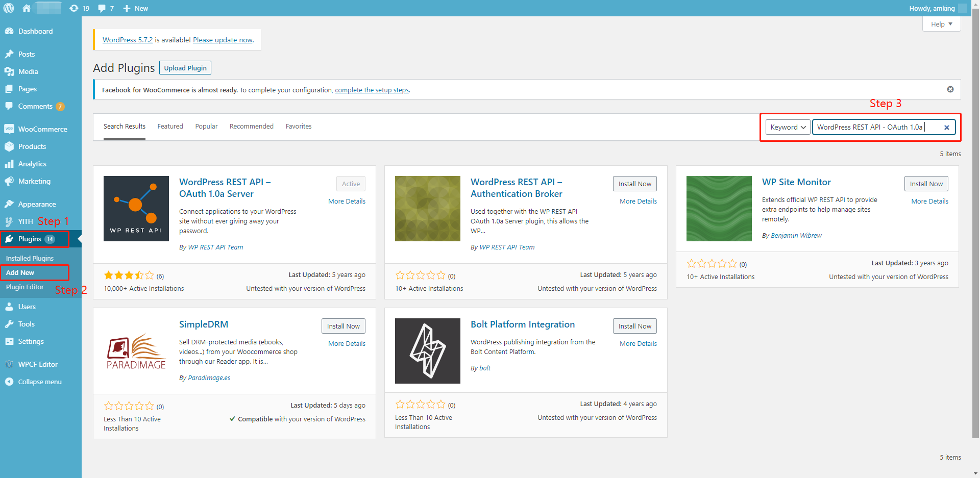Image resolution: width=980 pixels, height=478 pixels.
Task: Expand the Help panel dropdown
Action: [x=941, y=24]
